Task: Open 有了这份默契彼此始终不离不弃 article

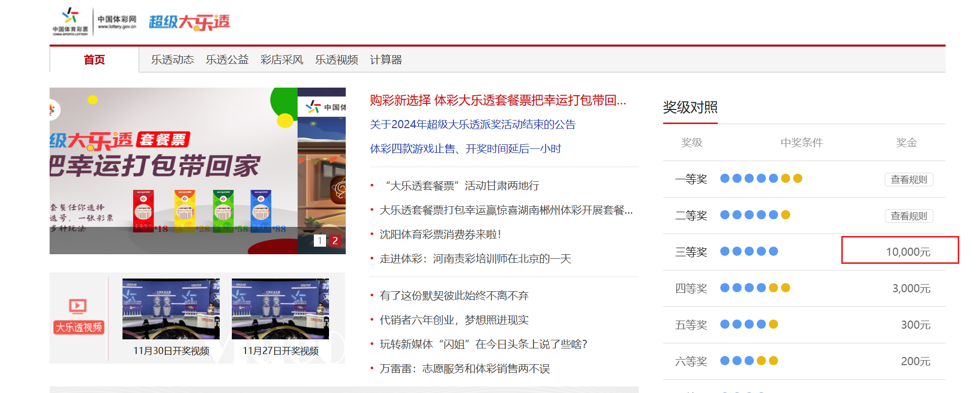Action: point(454,296)
